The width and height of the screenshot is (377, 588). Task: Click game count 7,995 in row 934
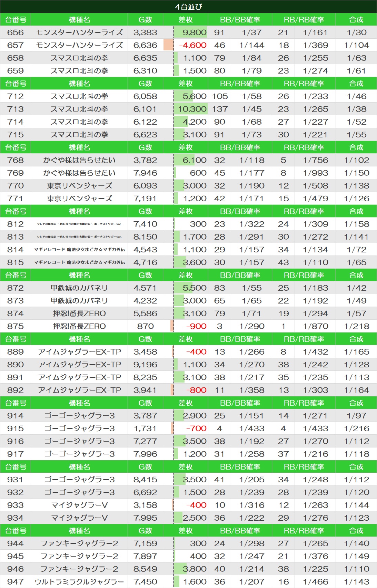(x=145, y=518)
